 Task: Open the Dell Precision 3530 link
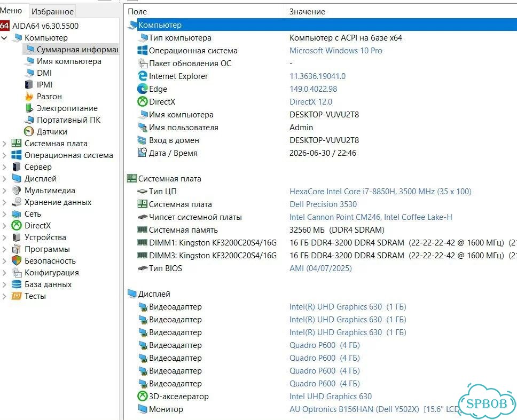click(x=323, y=204)
